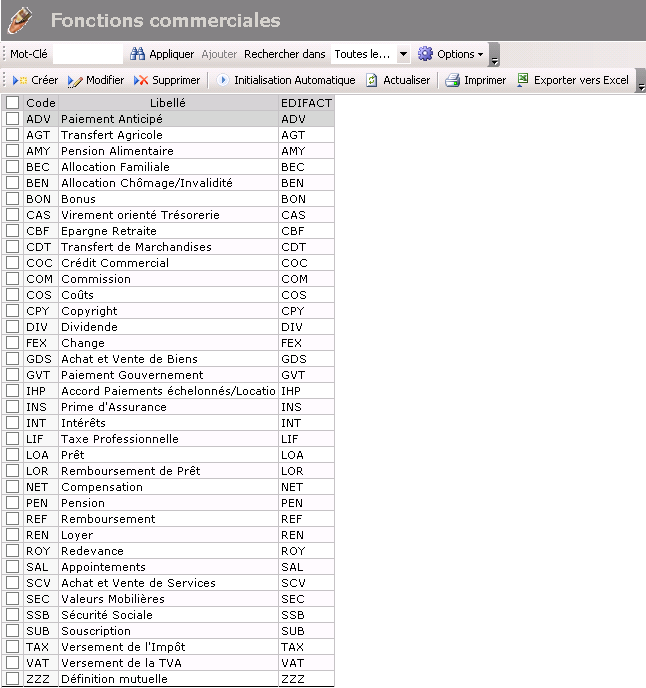Click the Options gear icon
Viewport: 646px width, 688px height.
coord(425,54)
